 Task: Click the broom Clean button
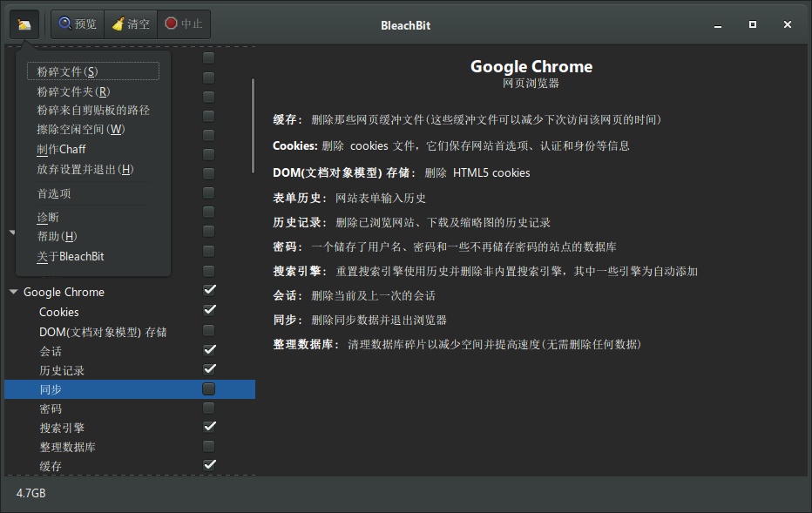(x=131, y=24)
